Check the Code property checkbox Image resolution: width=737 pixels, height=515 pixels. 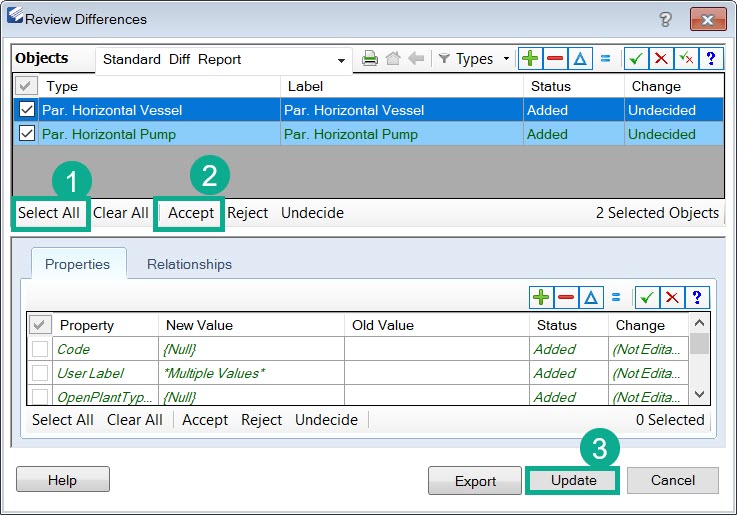click(x=40, y=349)
